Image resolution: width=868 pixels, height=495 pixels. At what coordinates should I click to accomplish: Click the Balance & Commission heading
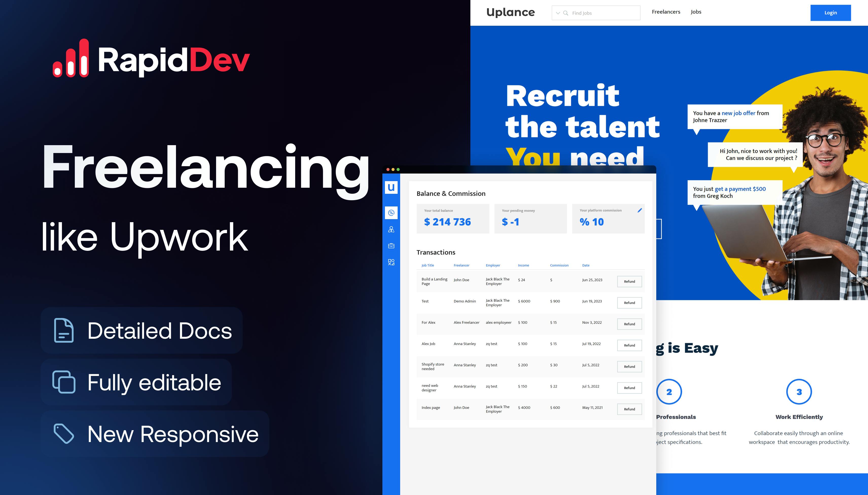point(451,194)
